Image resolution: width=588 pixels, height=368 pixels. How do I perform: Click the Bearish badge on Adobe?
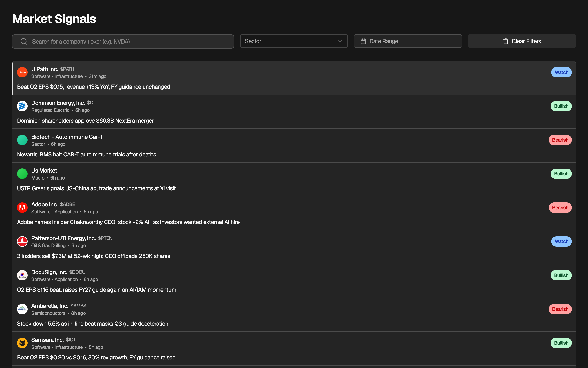coord(560,208)
